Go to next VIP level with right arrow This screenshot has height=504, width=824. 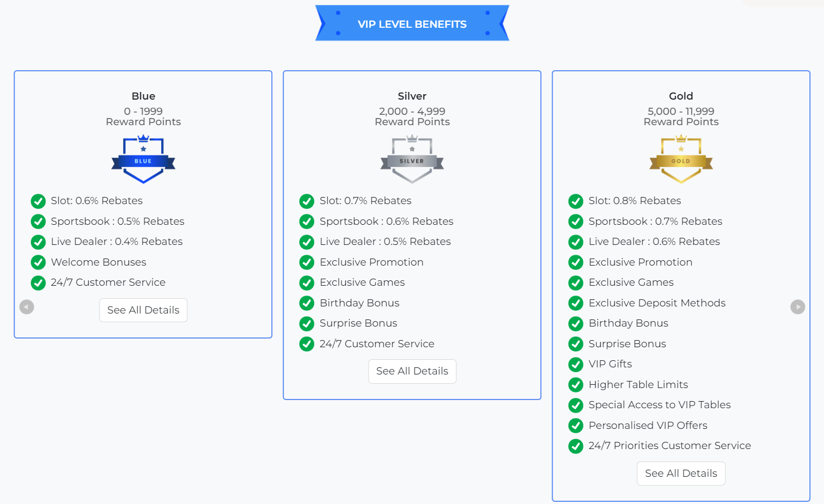[x=797, y=307]
